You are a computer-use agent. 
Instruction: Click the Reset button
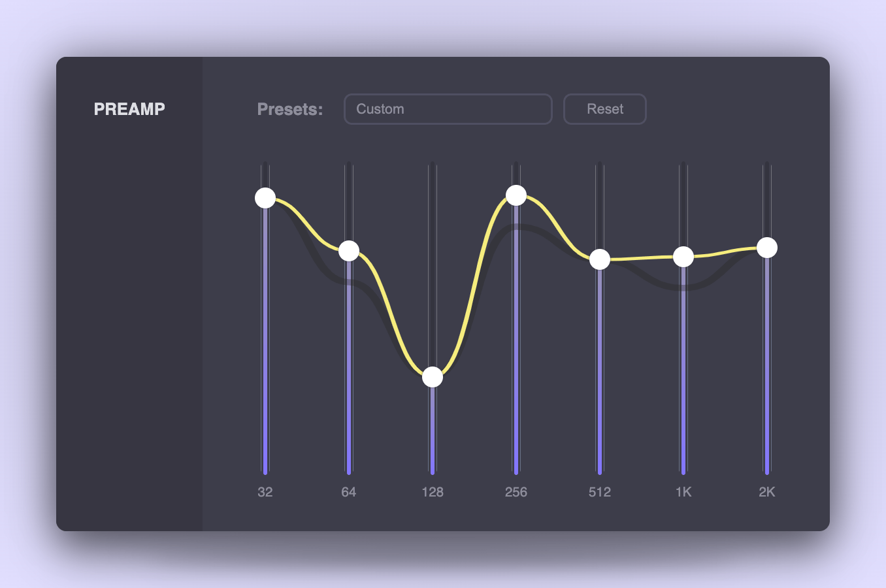tap(604, 109)
